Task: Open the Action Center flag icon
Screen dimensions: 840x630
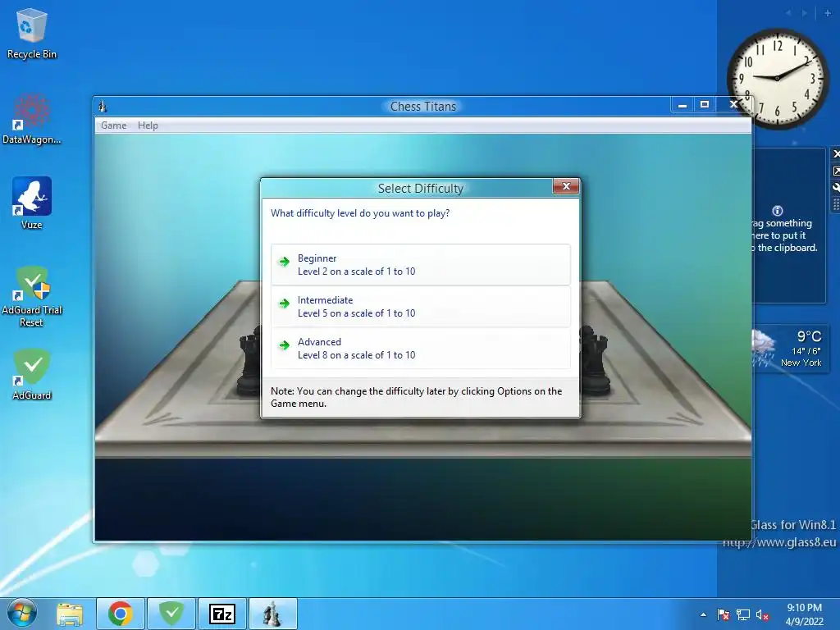Action: coord(724,614)
